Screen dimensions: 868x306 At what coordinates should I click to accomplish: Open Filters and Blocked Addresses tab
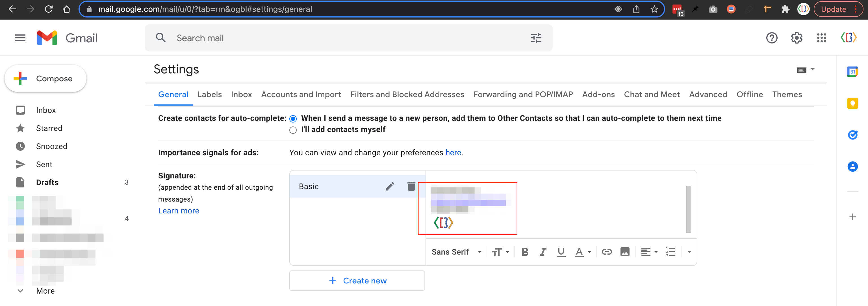(407, 95)
